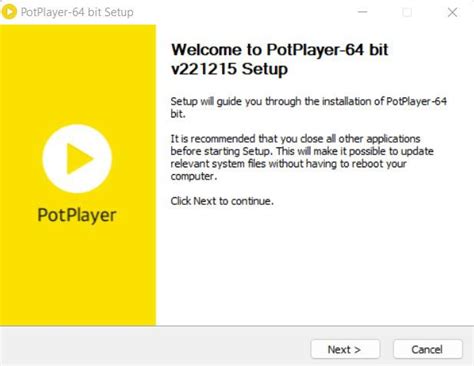Viewport: 474px width, 366px height.
Task: Click the 'PotPlayer-64 bit Setup' window title
Action: pyautogui.click(x=77, y=12)
